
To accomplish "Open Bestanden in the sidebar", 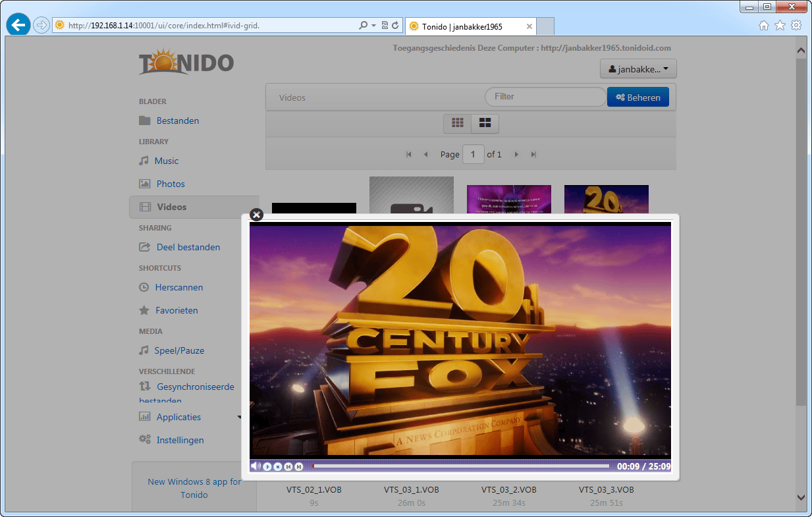I will [177, 121].
